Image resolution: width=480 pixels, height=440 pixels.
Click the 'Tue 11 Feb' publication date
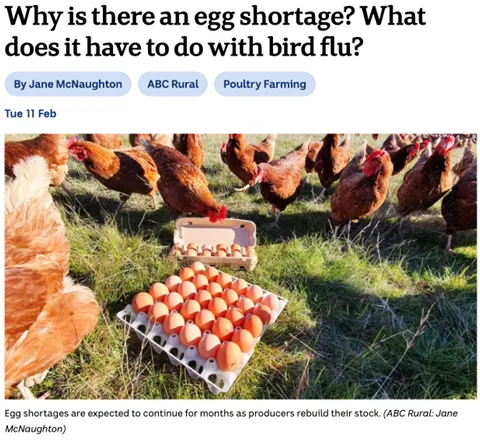pos(30,114)
